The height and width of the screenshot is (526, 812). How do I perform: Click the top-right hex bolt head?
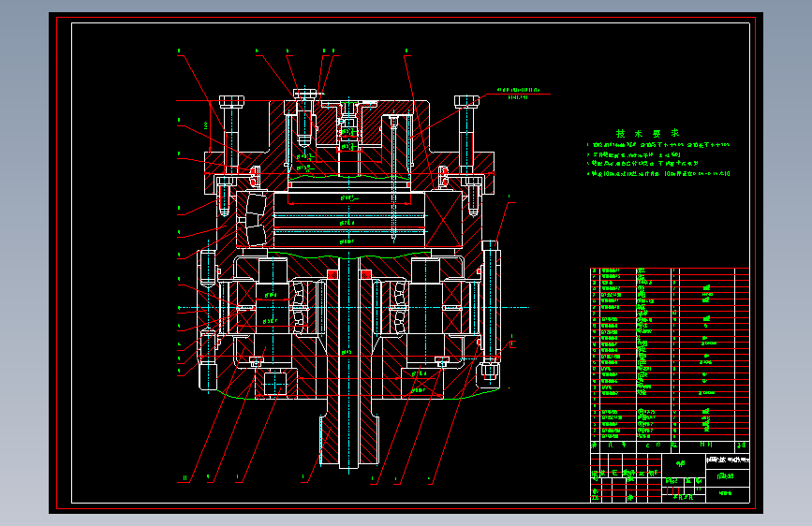coord(466,101)
